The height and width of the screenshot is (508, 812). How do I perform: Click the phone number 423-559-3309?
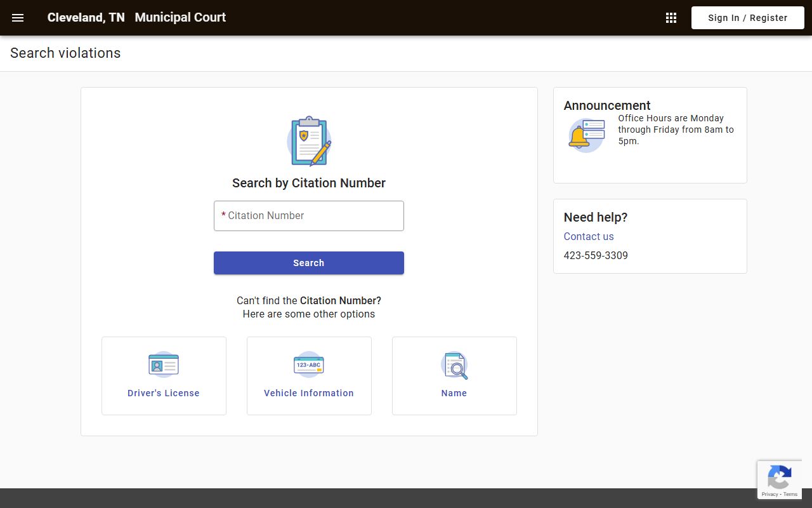(596, 255)
